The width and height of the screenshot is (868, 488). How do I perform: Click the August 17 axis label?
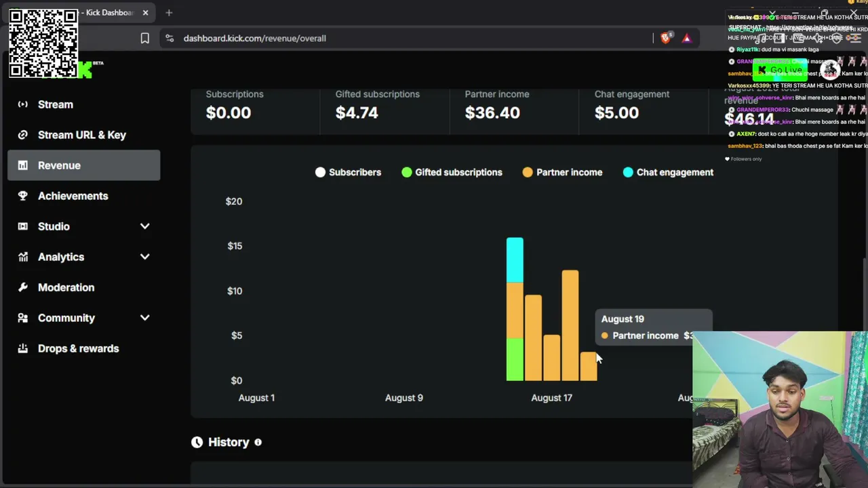(x=552, y=398)
